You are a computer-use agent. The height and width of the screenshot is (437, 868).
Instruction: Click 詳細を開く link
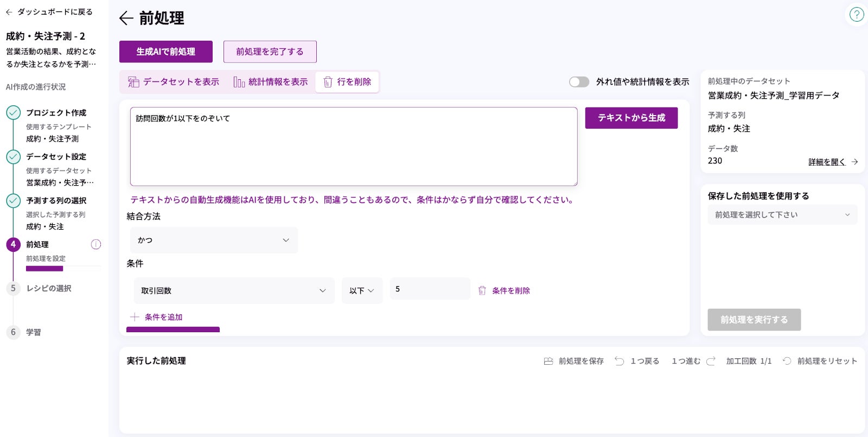827,162
